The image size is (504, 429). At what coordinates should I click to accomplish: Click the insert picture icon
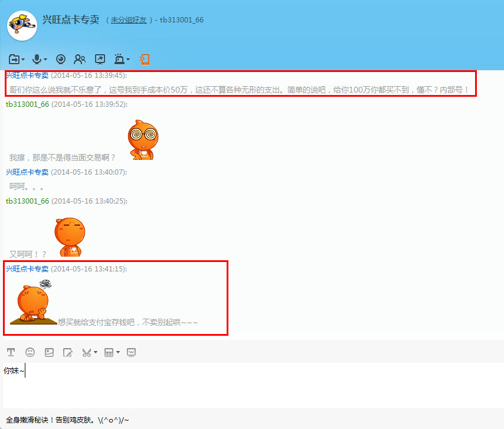click(49, 352)
